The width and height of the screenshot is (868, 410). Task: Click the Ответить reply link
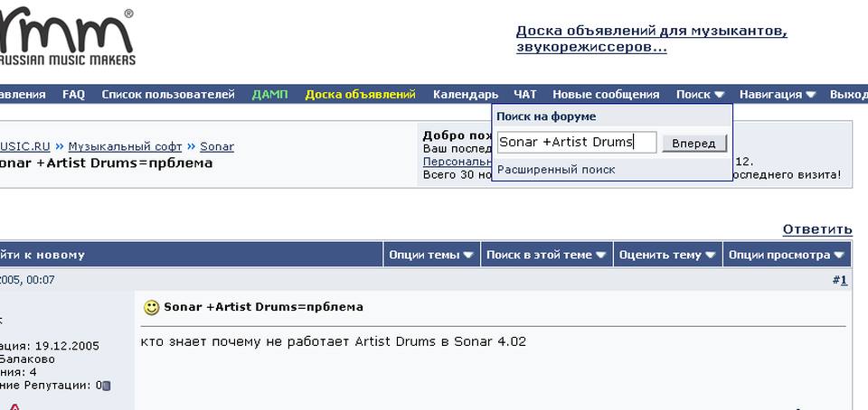(x=817, y=229)
